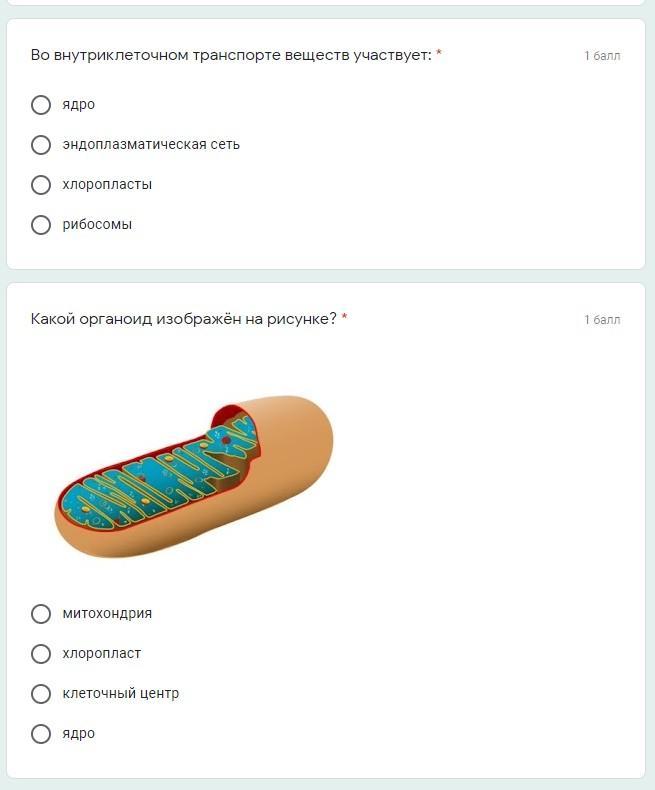655x790 pixels.
Task: Click the question text 'Какой органоид изображён на рисунке?'
Action: click(183, 319)
